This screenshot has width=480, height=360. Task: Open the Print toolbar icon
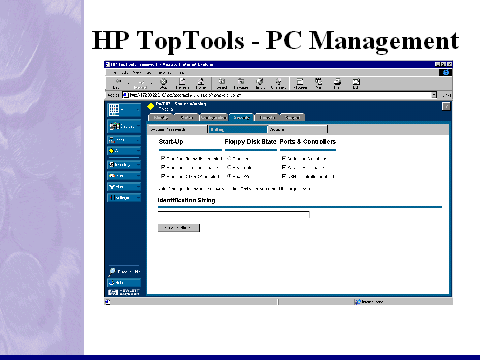click(337, 82)
